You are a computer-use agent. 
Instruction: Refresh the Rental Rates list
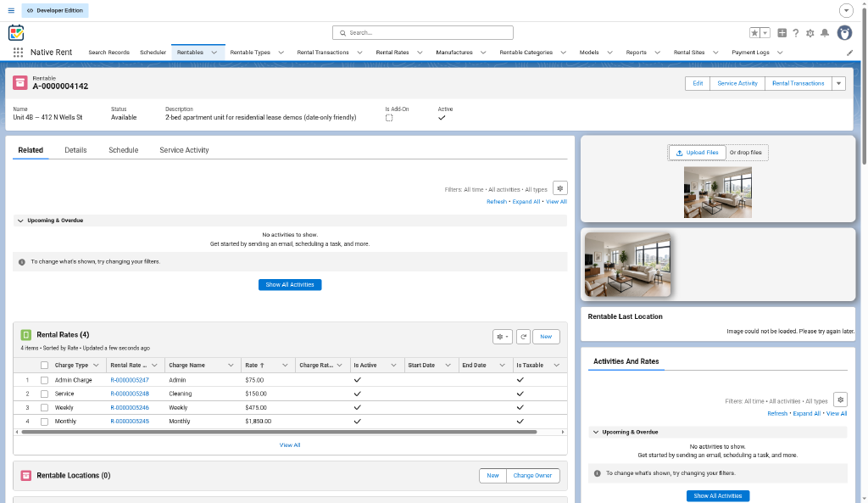point(523,336)
